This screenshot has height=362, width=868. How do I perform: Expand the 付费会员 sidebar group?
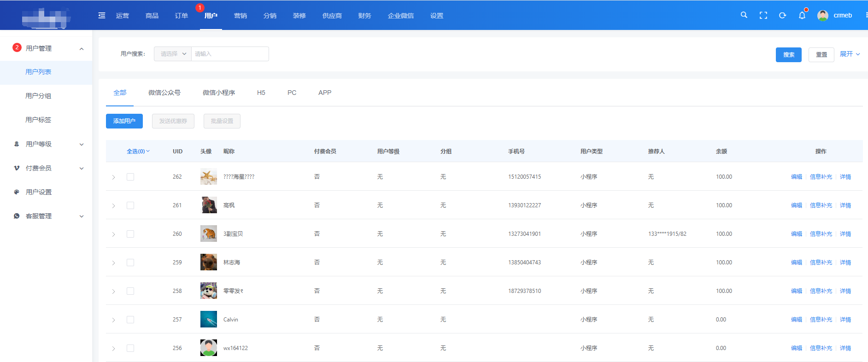click(82, 168)
